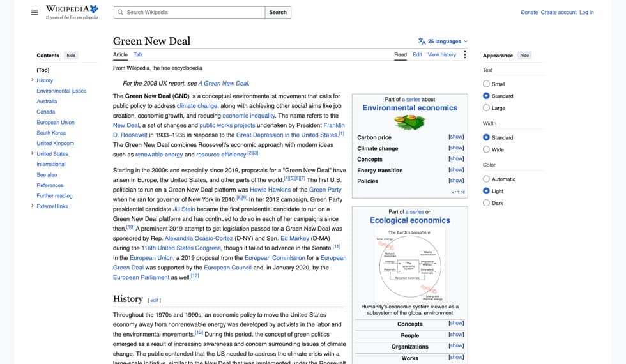Image resolution: width=626 pixels, height=364 pixels.
Task: Edit the History section
Action: (x=155, y=300)
